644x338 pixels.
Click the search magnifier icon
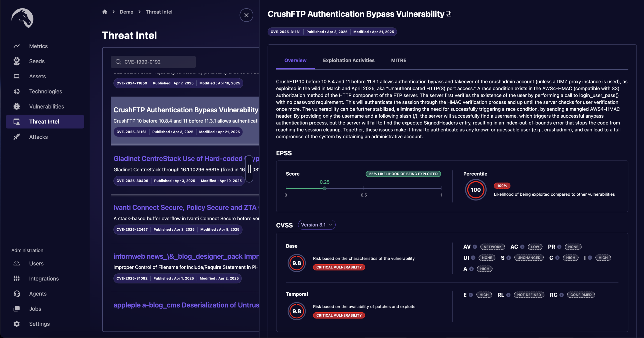tap(118, 62)
